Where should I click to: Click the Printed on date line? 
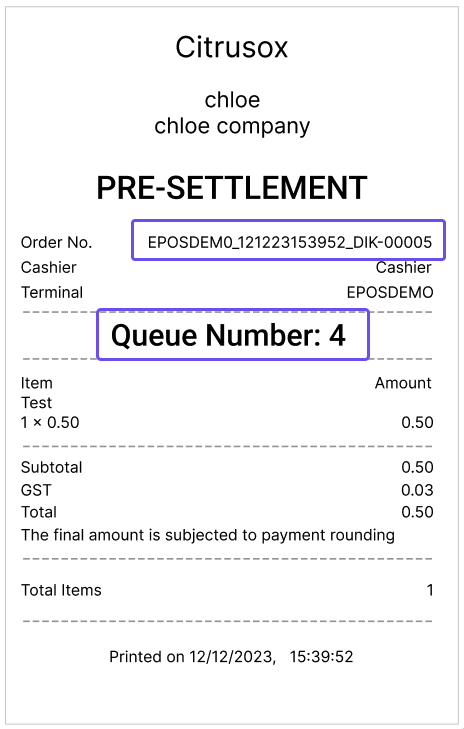pos(231,656)
